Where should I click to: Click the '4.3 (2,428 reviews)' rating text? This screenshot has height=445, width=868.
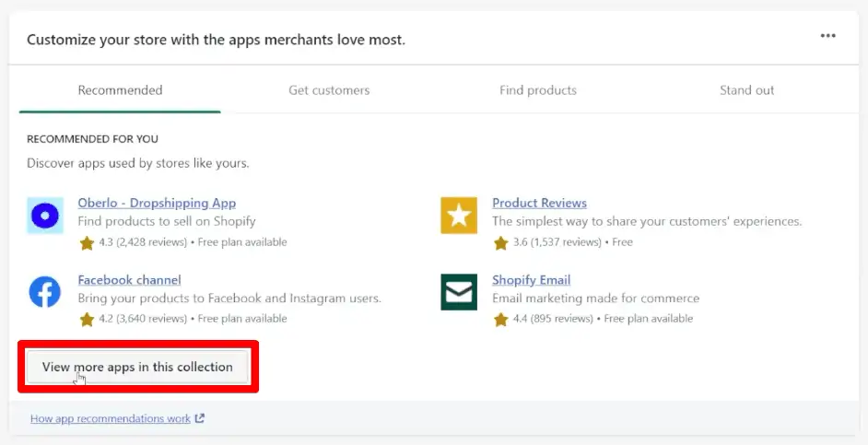click(142, 242)
